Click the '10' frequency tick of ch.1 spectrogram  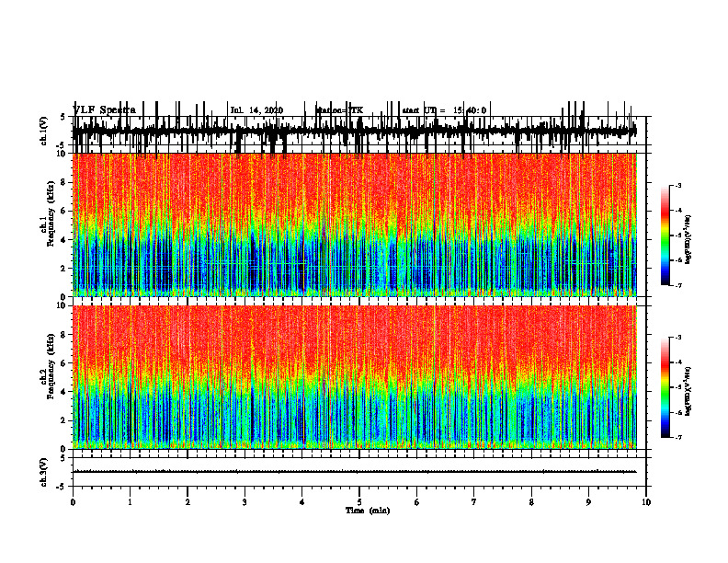point(63,154)
